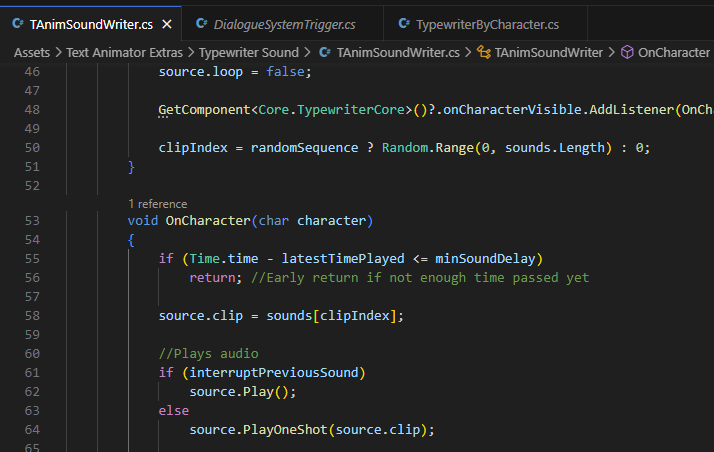
Task: Click 'randomSequence' at line 50
Action: pyautogui.click(x=304, y=148)
